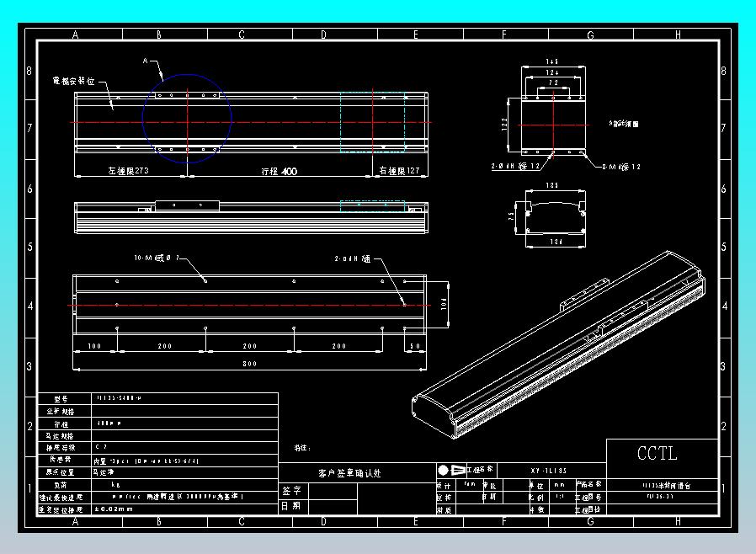Select the 800 overall length dimension
The width and height of the screenshot is (756, 554).
(250, 364)
